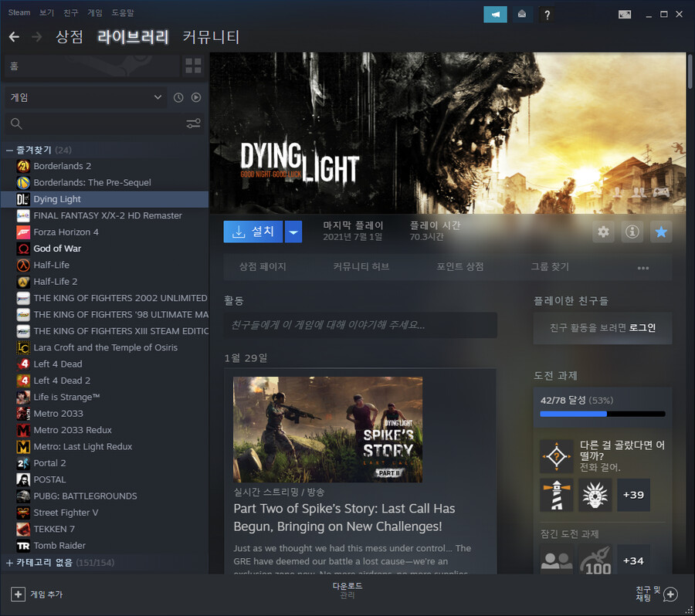Open the 친구 menu
The width and height of the screenshot is (695, 616).
click(70, 13)
